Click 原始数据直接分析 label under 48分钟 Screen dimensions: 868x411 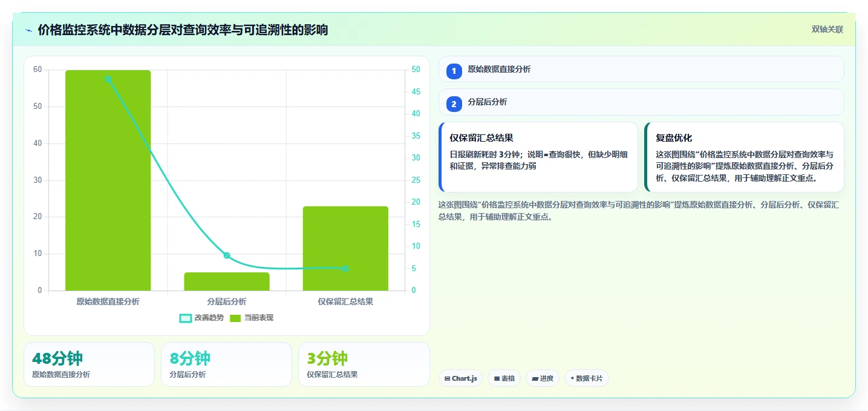tap(61, 375)
